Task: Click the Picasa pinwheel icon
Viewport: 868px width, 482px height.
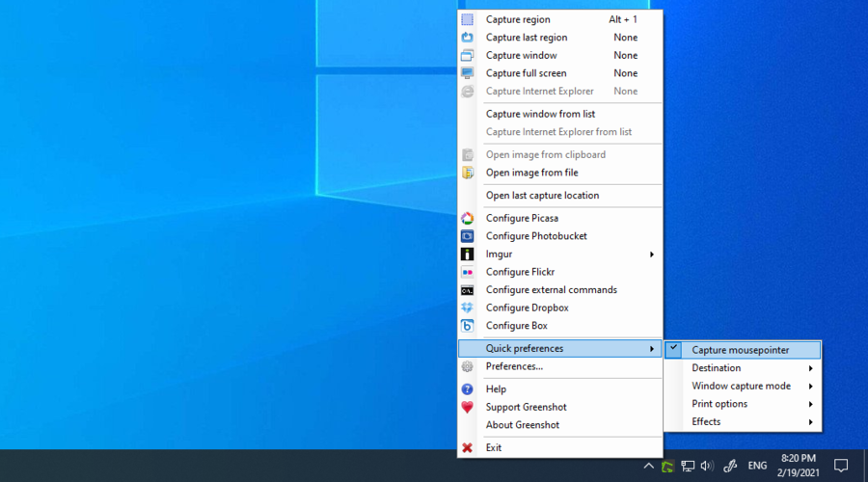Action: click(467, 218)
